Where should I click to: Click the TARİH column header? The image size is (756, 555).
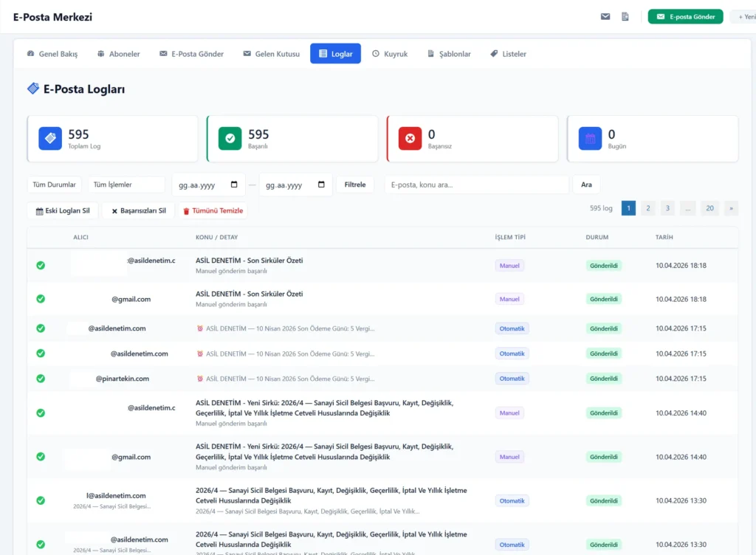point(664,237)
